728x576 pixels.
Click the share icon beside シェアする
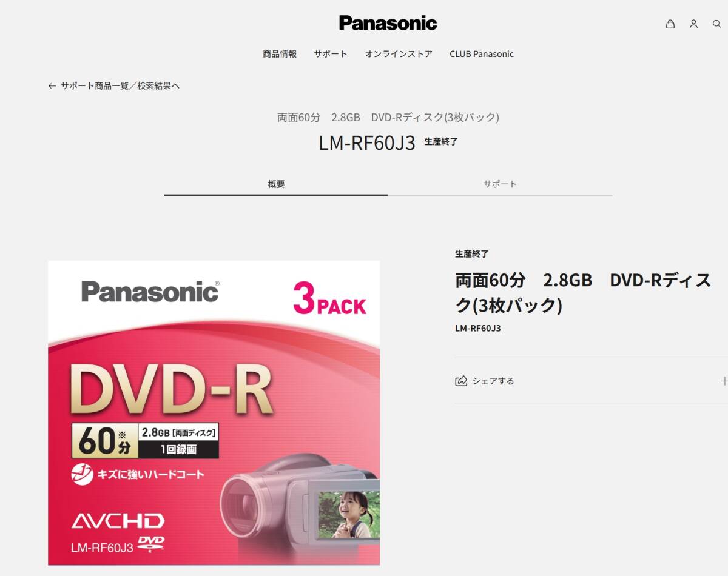click(461, 381)
